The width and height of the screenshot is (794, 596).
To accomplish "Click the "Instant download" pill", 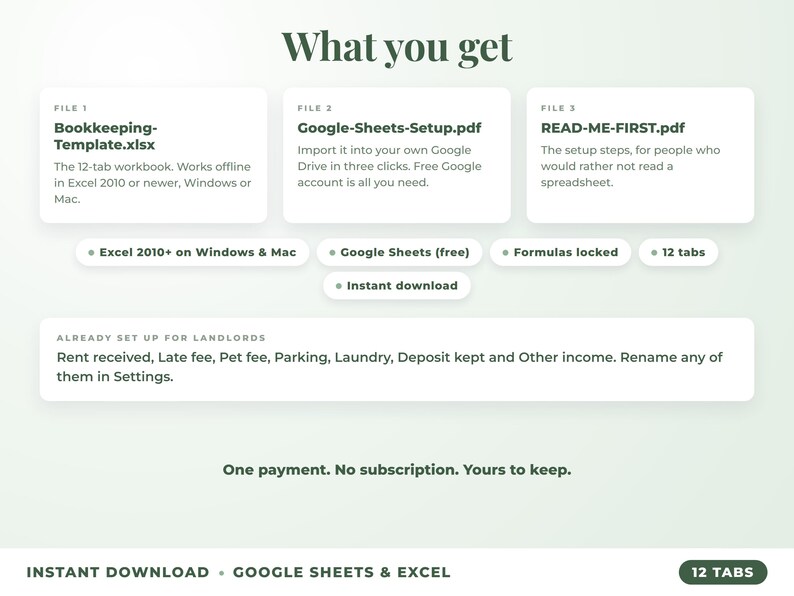I will 397,286.
